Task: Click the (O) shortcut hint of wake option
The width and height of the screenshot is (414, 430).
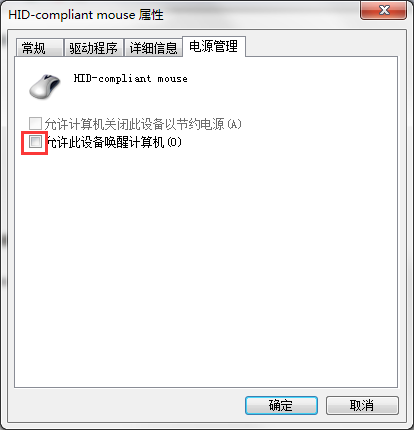Action: point(174,142)
